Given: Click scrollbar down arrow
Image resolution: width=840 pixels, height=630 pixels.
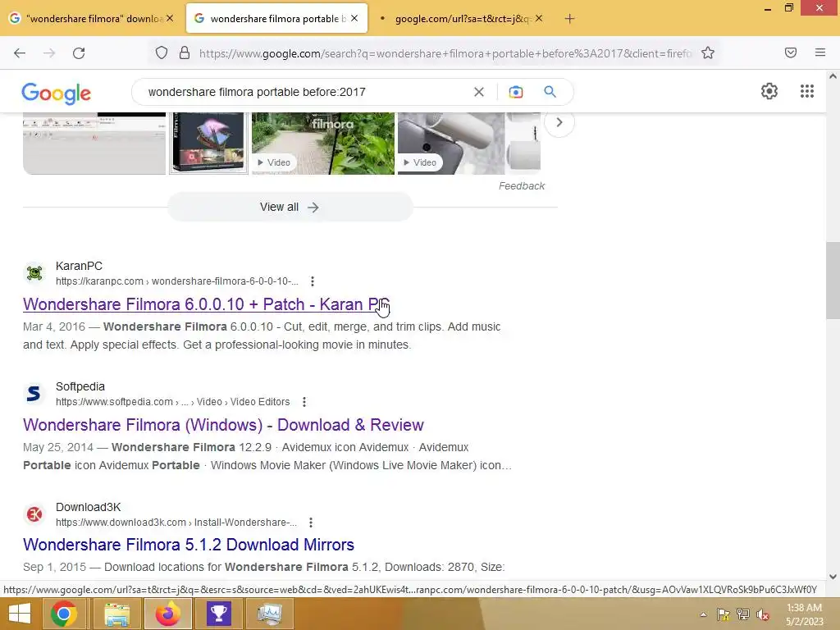Looking at the screenshot, I should click(x=833, y=577).
